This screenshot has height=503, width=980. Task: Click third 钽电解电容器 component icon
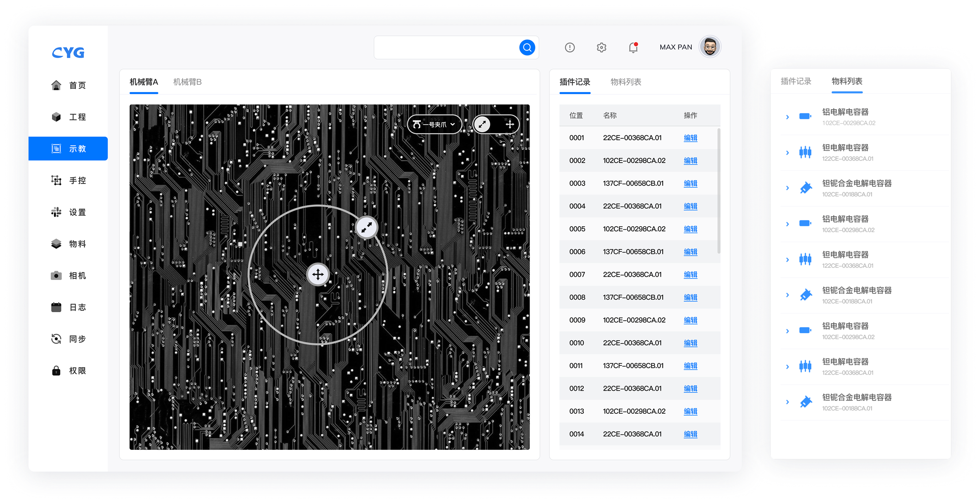pos(805,366)
